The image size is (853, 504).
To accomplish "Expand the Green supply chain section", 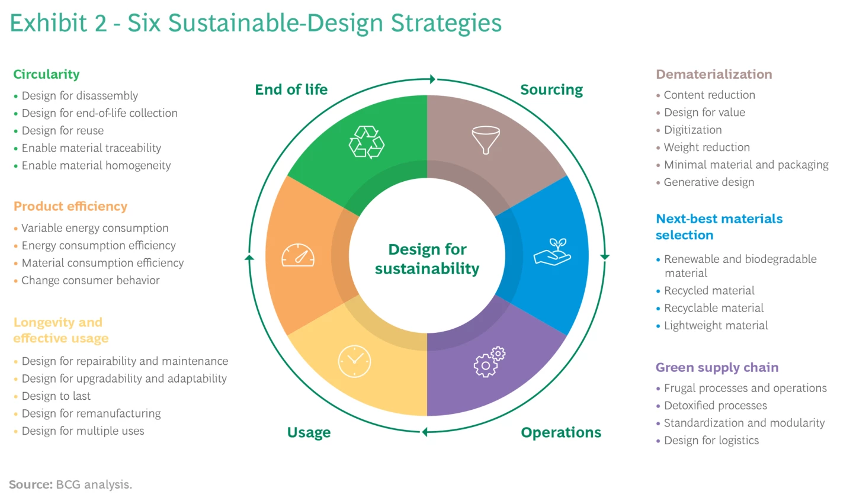I will click(717, 367).
